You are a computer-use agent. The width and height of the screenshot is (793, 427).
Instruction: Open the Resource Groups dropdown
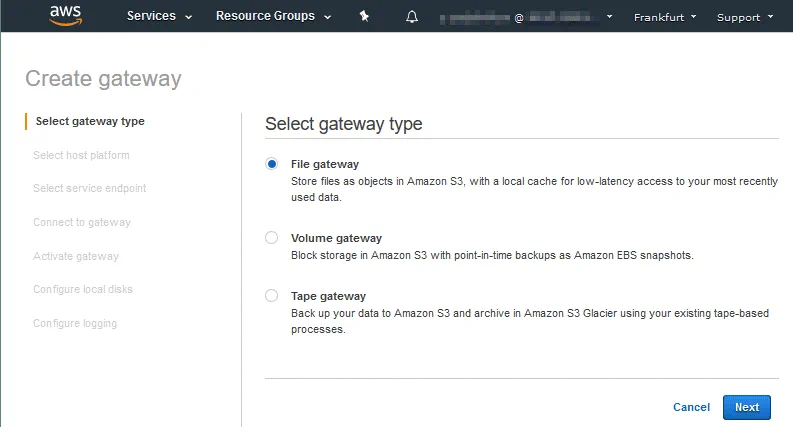(x=273, y=16)
